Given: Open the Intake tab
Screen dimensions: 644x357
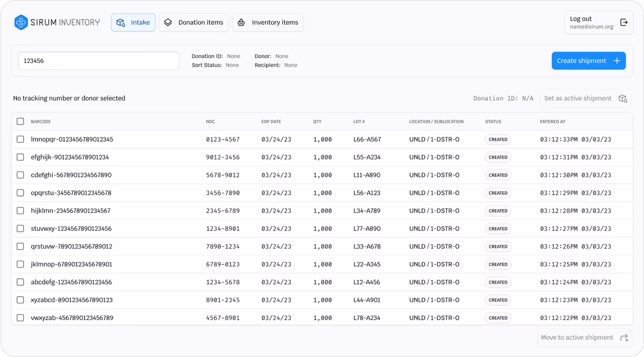Looking at the screenshot, I should (133, 22).
